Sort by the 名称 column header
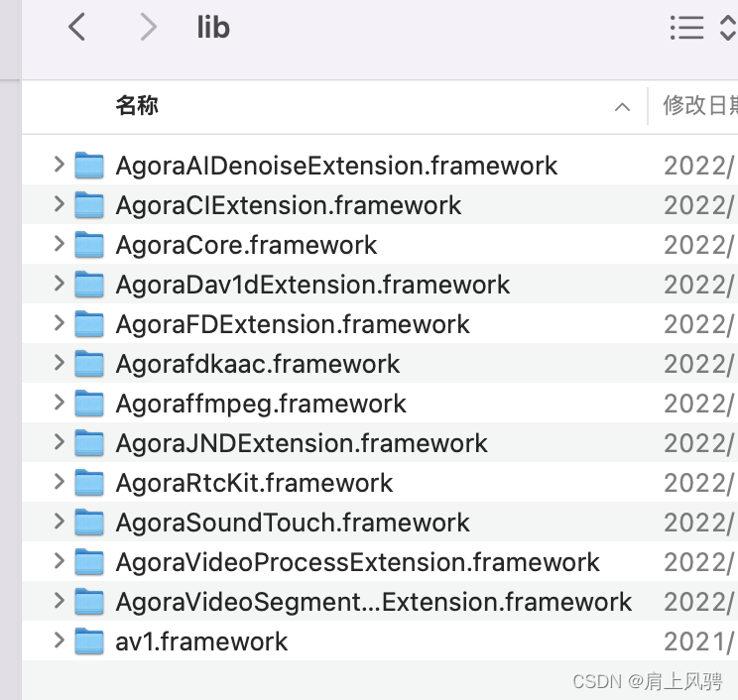This screenshot has width=738, height=700. pyautogui.click(x=137, y=105)
